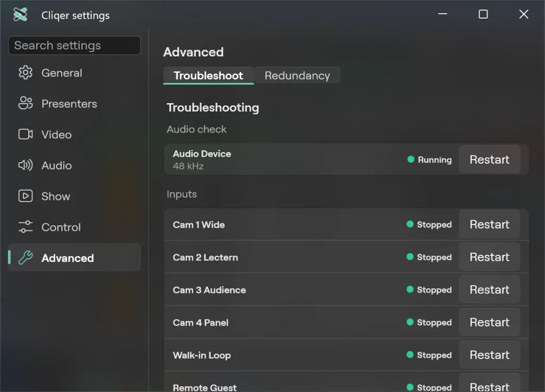
Task: Click the Audio Device label
Action: pos(202,154)
